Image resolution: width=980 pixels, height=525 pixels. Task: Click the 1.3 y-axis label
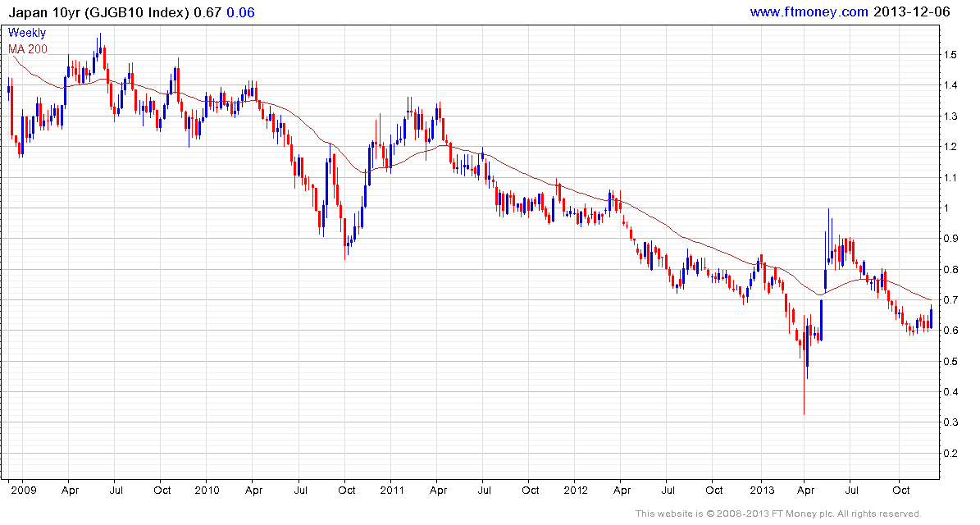pos(950,116)
